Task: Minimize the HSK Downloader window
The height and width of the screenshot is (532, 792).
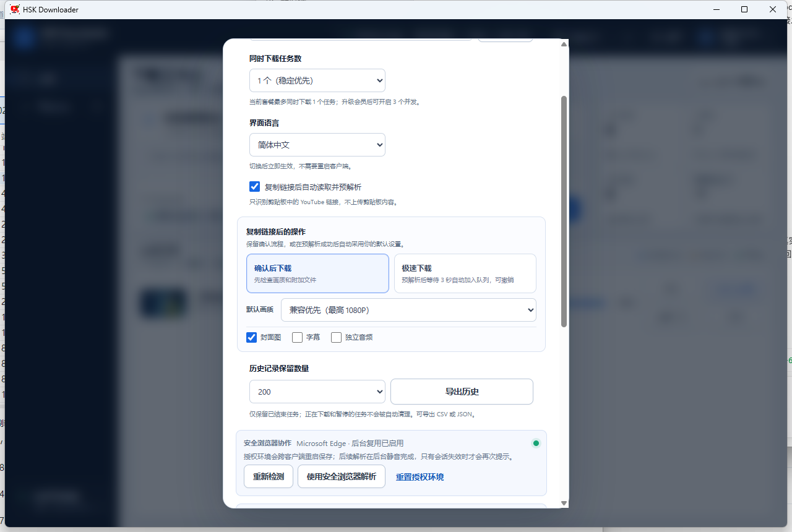Action: (x=716, y=9)
